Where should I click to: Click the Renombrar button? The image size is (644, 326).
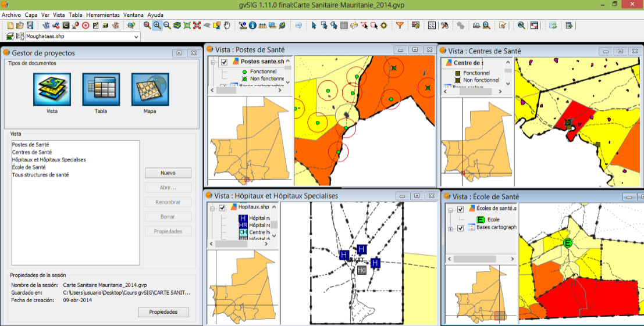pyautogui.click(x=168, y=202)
